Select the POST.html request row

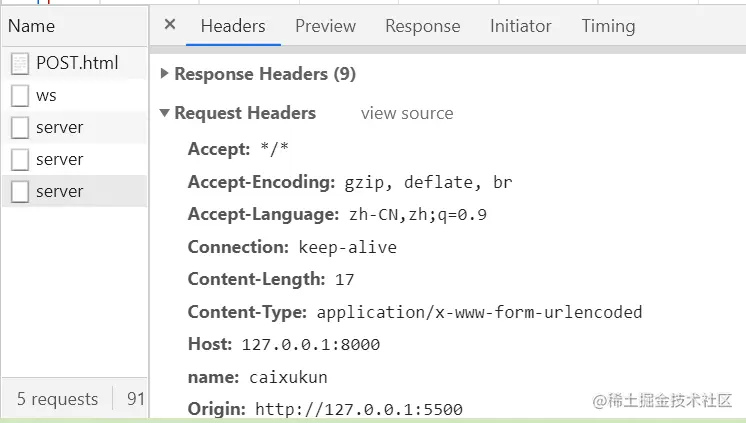click(x=77, y=64)
